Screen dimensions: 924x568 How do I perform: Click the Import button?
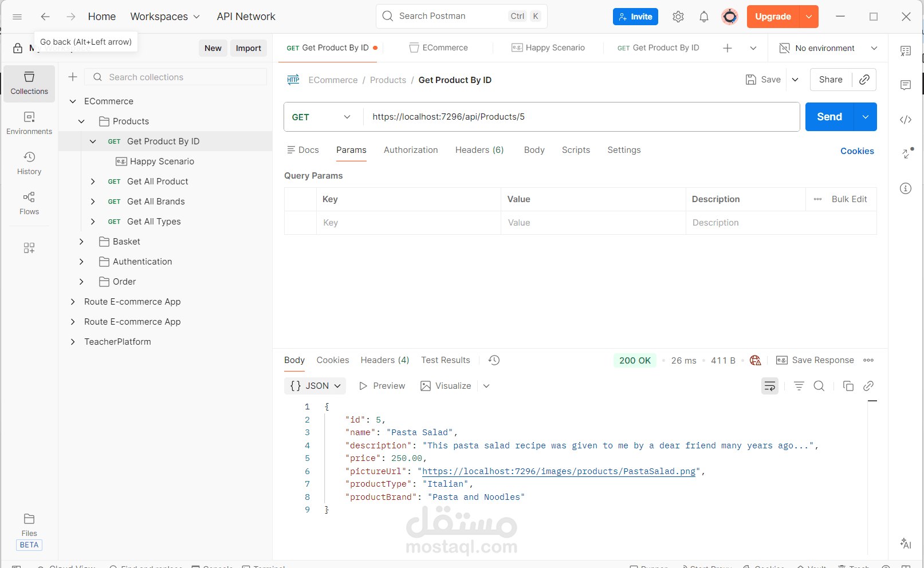tap(249, 48)
